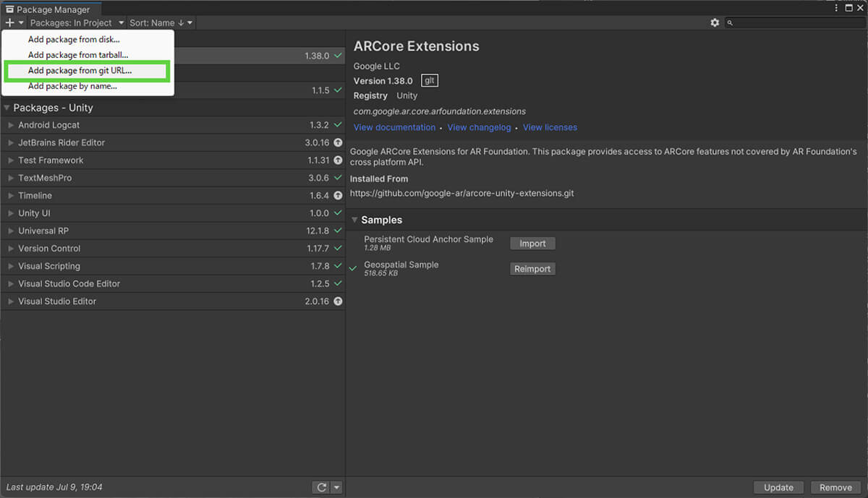Click Unity UI installed checkmark icon
868x498 pixels.
tap(338, 213)
